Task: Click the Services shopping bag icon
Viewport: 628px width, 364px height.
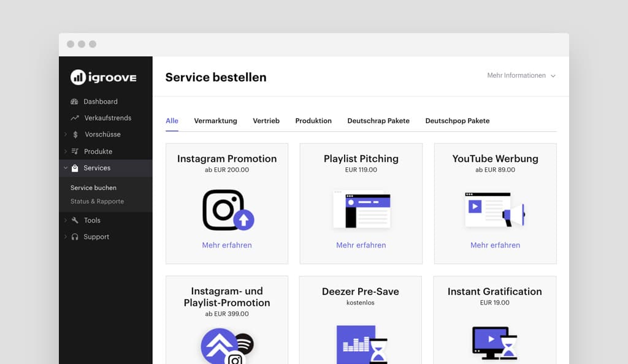Action: [75, 168]
